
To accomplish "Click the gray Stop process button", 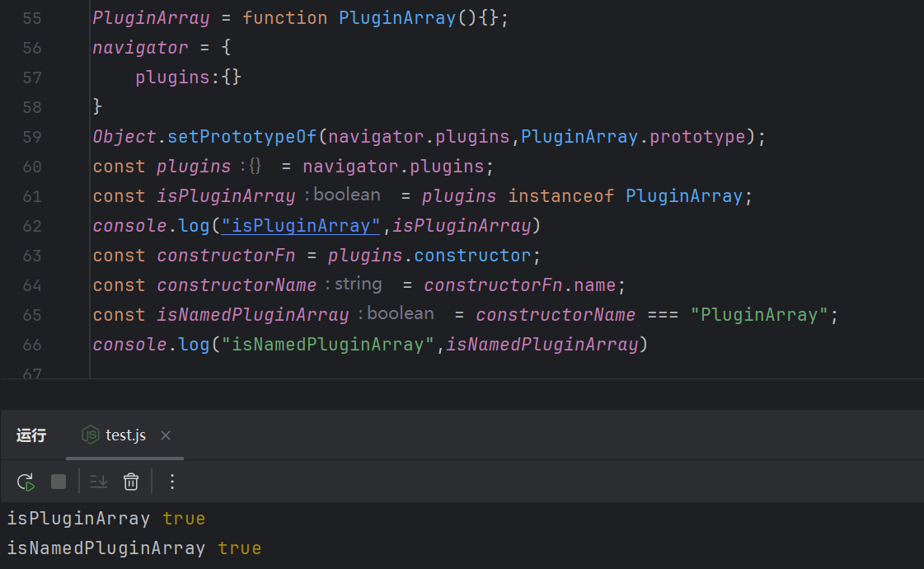I will click(x=59, y=482).
